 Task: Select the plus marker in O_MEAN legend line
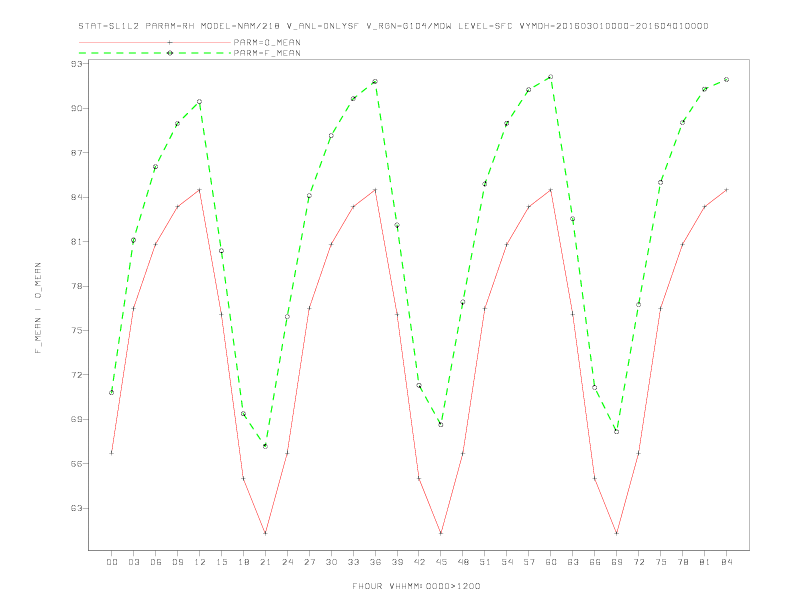point(170,42)
